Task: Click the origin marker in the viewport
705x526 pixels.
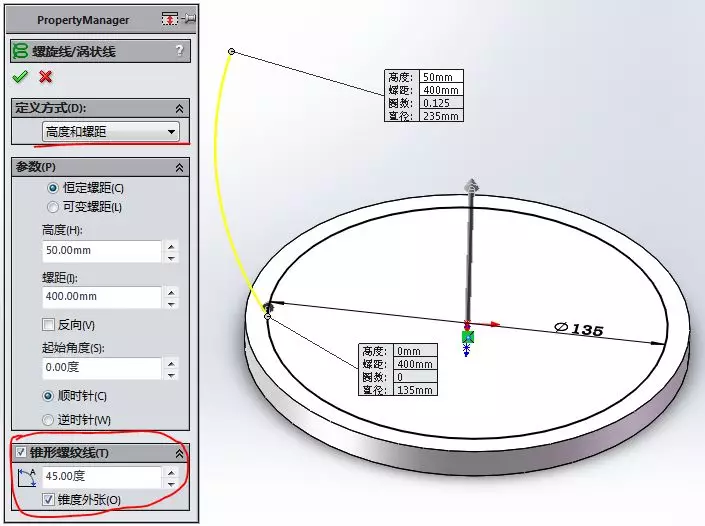Action: coord(468,336)
